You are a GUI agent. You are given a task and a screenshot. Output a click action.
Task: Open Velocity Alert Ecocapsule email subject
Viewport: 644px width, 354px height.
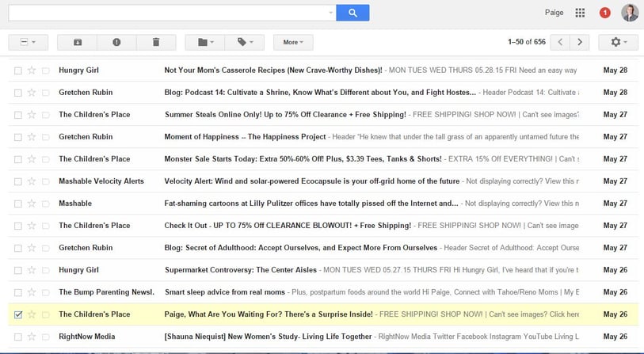312,181
